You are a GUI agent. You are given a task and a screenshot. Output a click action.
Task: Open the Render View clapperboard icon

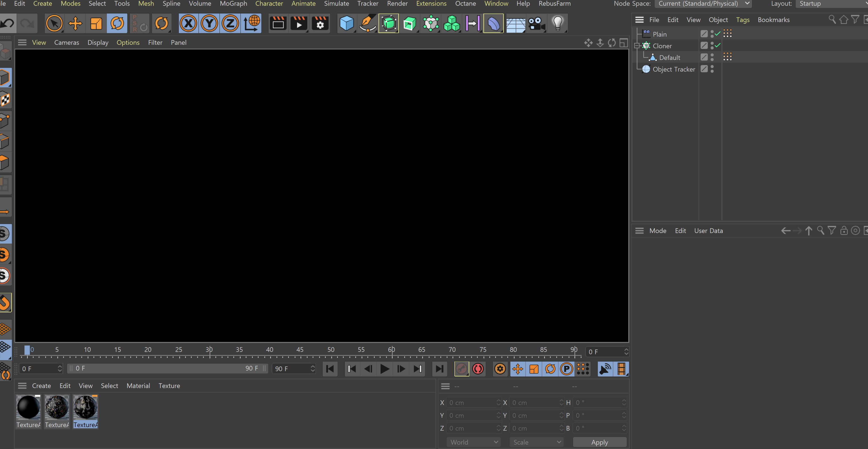click(x=278, y=23)
